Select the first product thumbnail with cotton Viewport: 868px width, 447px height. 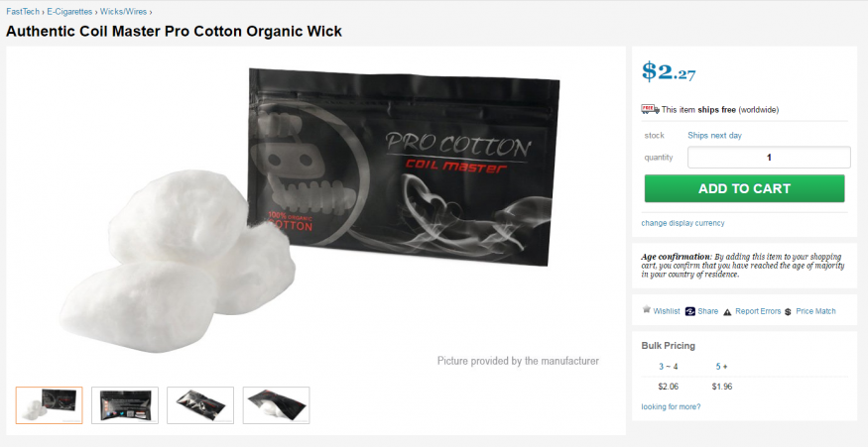(50, 405)
